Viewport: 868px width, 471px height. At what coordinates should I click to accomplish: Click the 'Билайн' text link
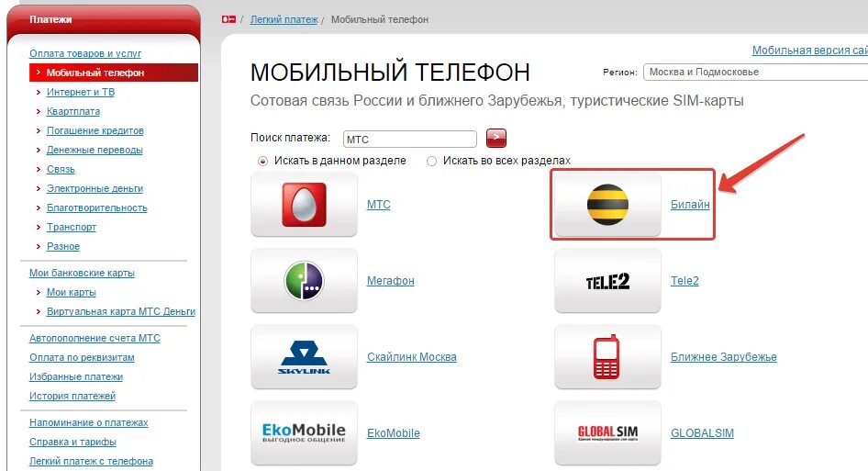pyautogui.click(x=690, y=205)
